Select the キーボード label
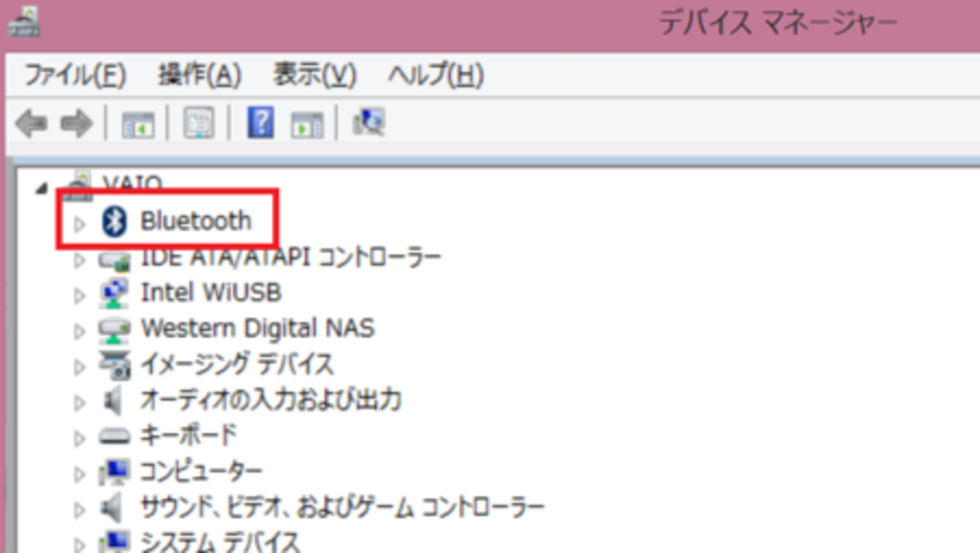This screenshot has width=980, height=553. 188,435
